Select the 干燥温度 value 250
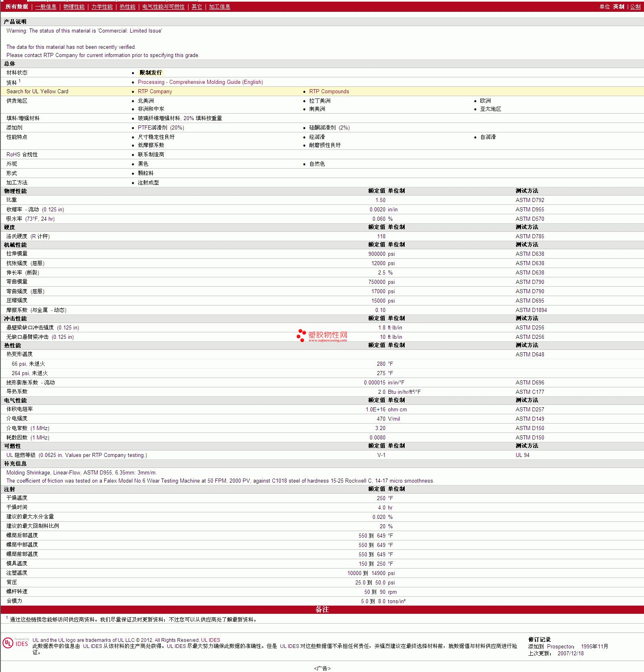Image resolution: width=644 pixels, height=672 pixels. tap(381, 498)
